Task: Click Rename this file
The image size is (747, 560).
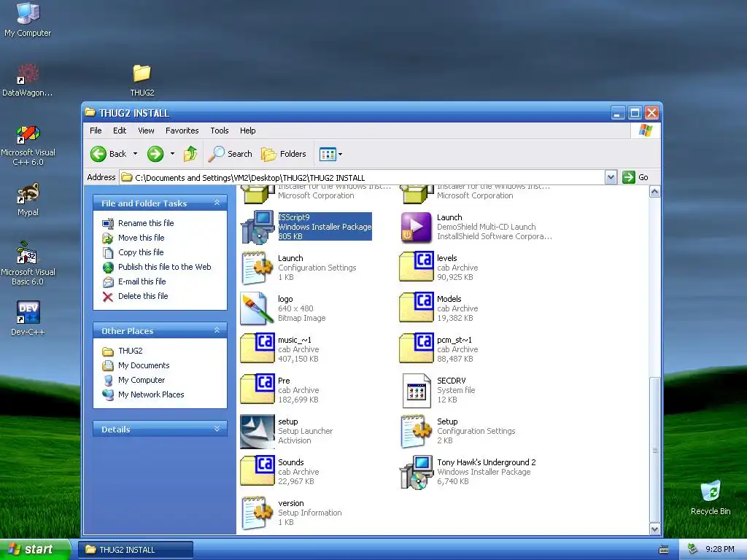Action: coord(146,223)
